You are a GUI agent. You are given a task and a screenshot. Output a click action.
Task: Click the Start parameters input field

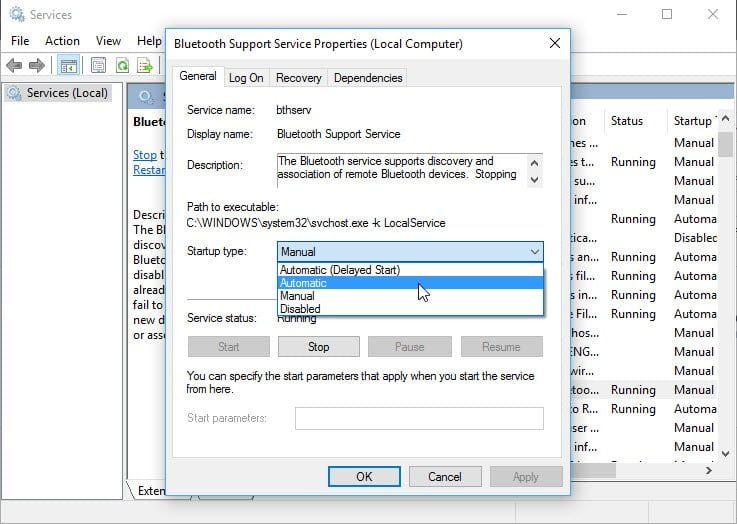coord(419,418)
